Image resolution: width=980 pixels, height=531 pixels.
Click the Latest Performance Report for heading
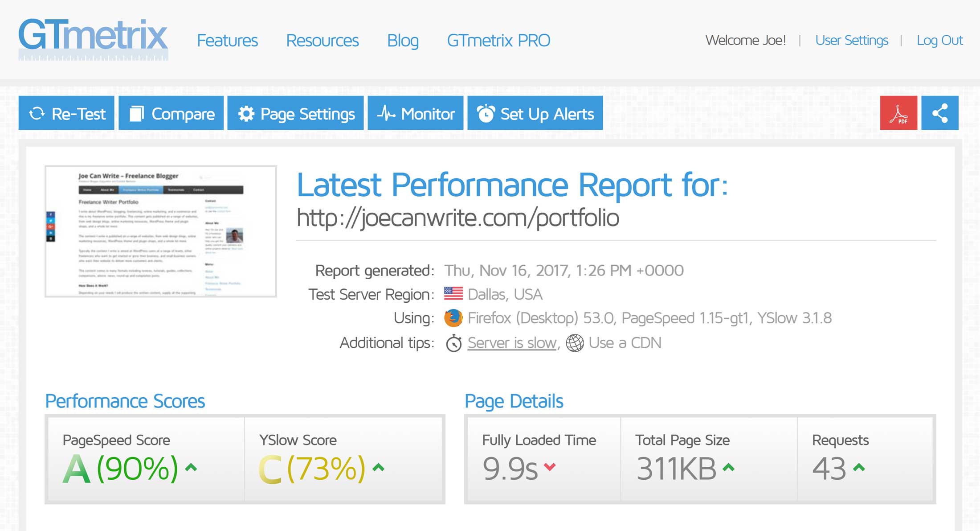click(x=512, y=185)
